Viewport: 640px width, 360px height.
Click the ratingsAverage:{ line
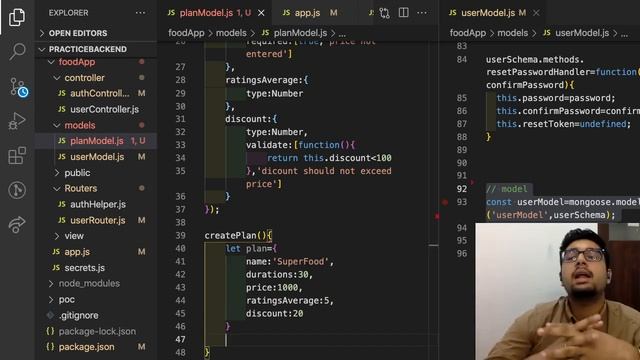(267, 80)
